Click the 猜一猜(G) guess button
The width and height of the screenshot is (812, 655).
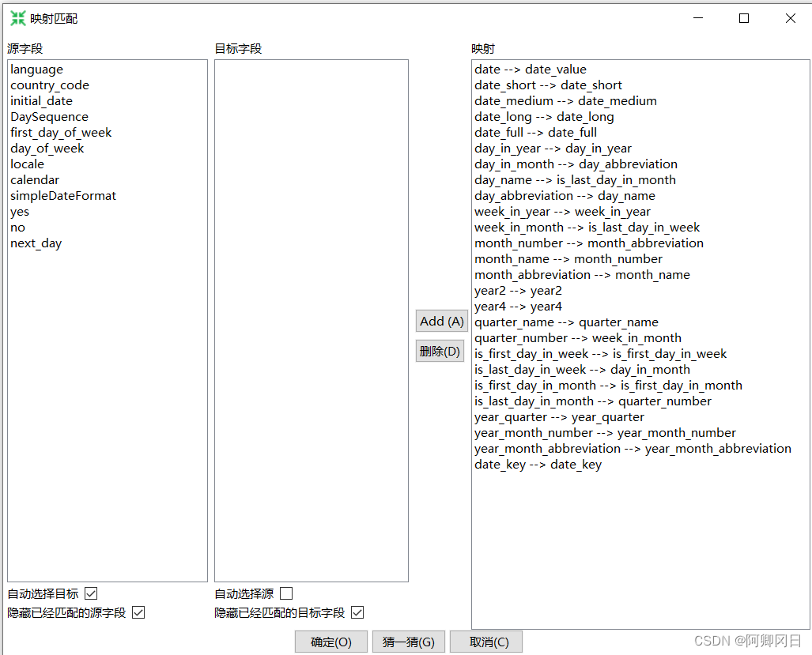click(409, 642)
